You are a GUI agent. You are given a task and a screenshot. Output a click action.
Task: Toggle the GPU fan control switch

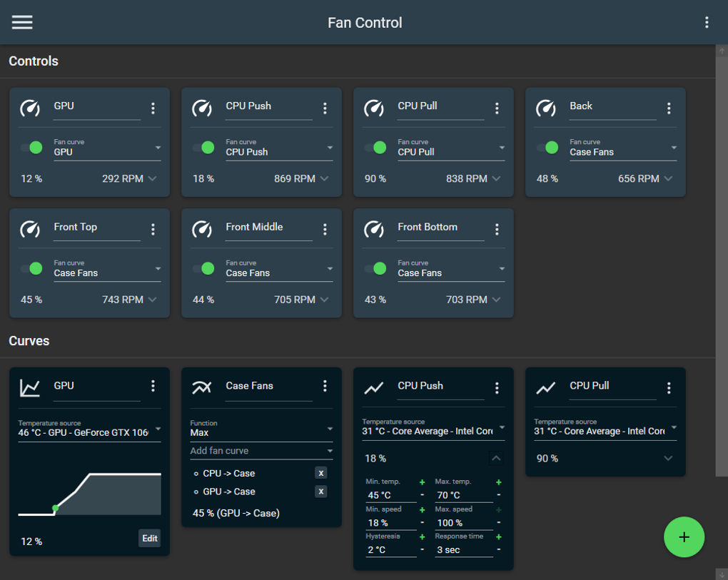[x=31, y=148]
